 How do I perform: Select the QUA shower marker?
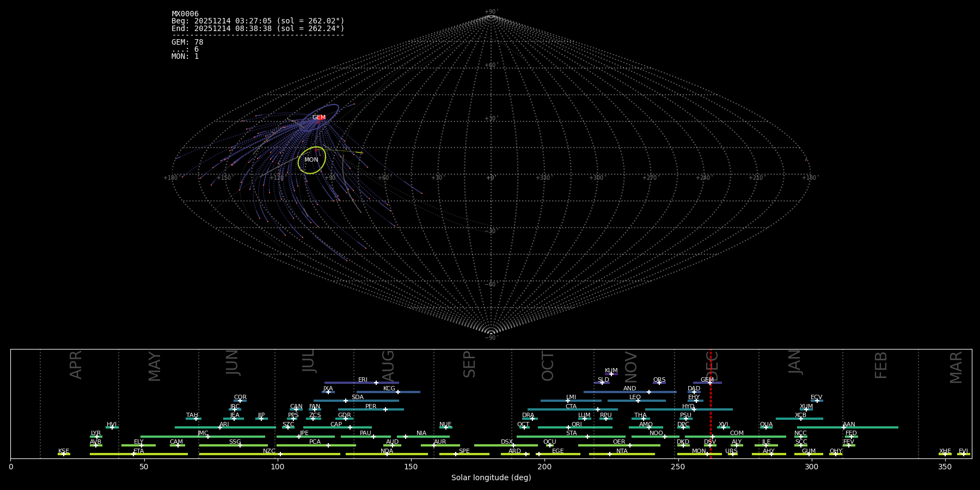click(766, 427)
